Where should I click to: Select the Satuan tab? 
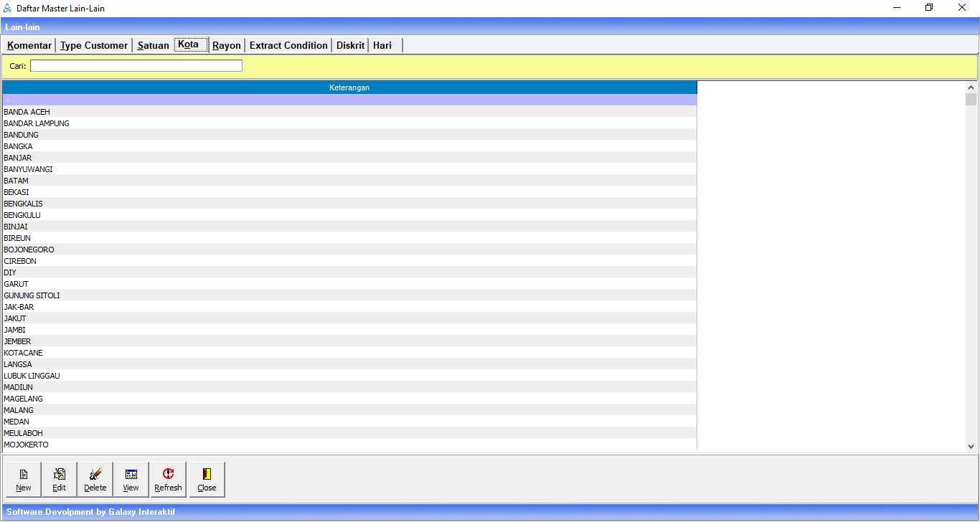pyautogui.click(x=153, y=45)
